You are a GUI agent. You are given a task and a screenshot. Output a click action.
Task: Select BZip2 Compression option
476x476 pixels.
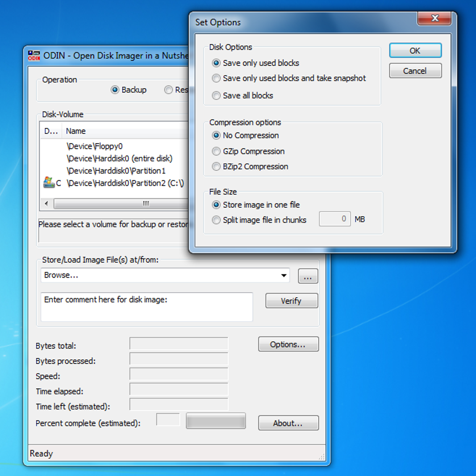(x=216, y=167)
